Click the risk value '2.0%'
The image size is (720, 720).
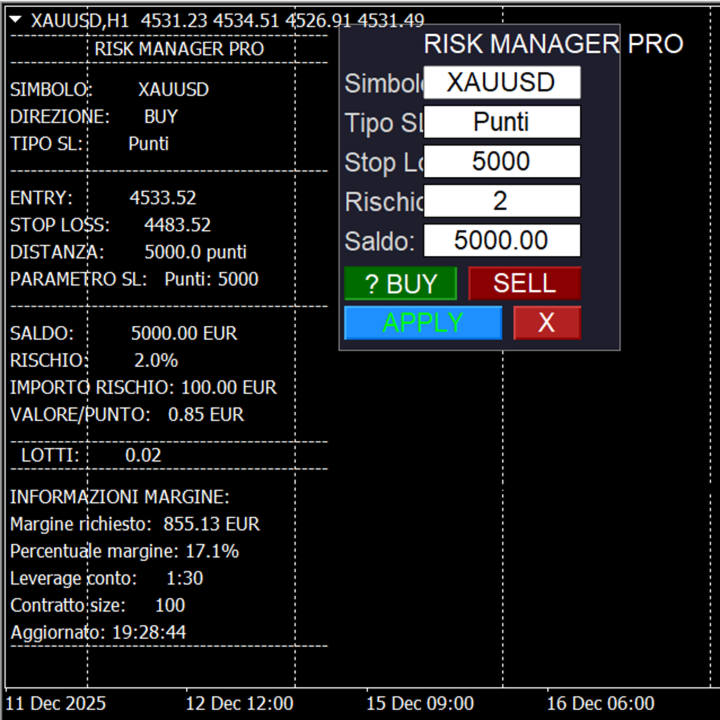coord(156,360)
